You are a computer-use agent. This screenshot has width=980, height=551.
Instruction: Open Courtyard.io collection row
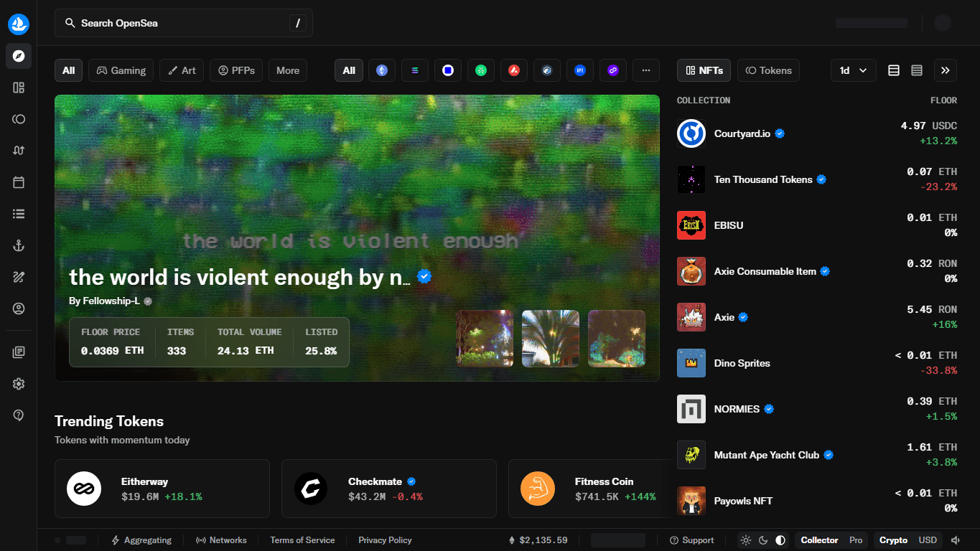click(817, 133)
